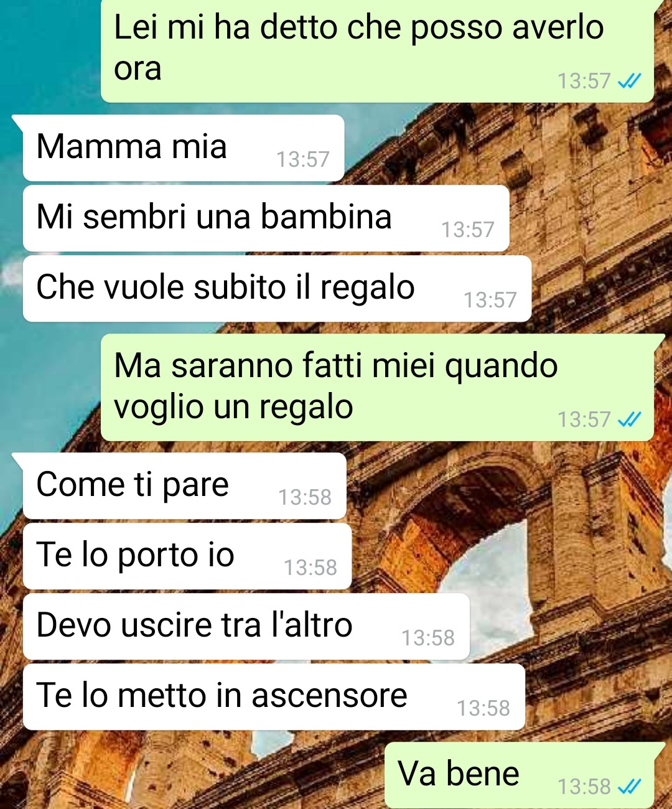Tap 'Ma saranno fatti miei' message bubble

tap(377, 388)
